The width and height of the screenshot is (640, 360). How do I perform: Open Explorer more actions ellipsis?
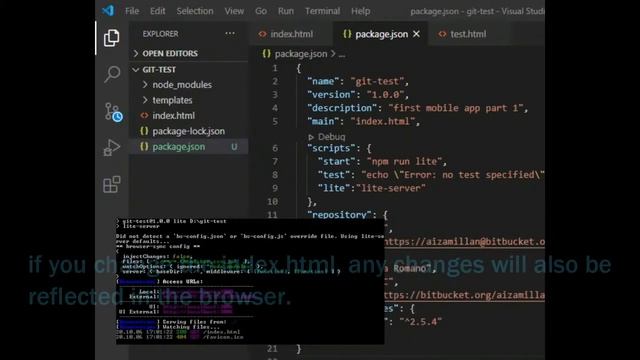tap(230, 33)
